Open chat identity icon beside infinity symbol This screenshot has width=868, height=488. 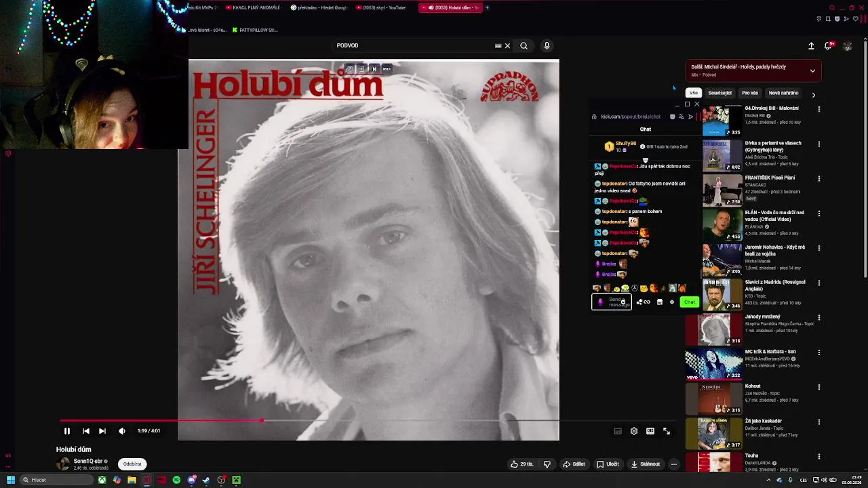tap(639, 302)
